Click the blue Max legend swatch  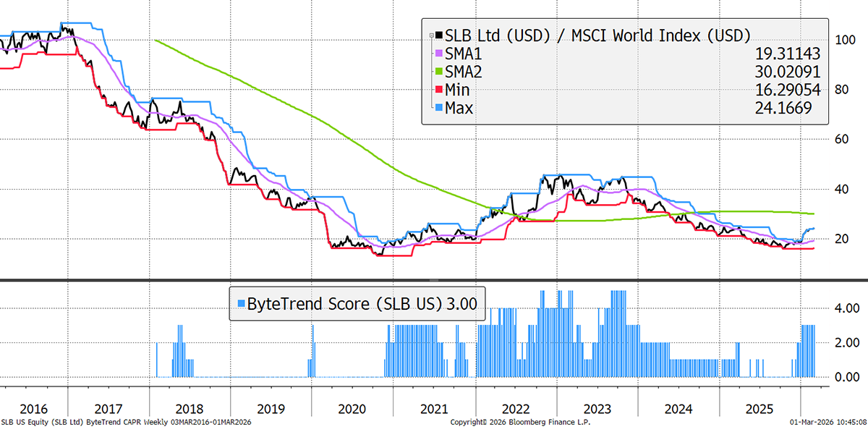point(438,108)
